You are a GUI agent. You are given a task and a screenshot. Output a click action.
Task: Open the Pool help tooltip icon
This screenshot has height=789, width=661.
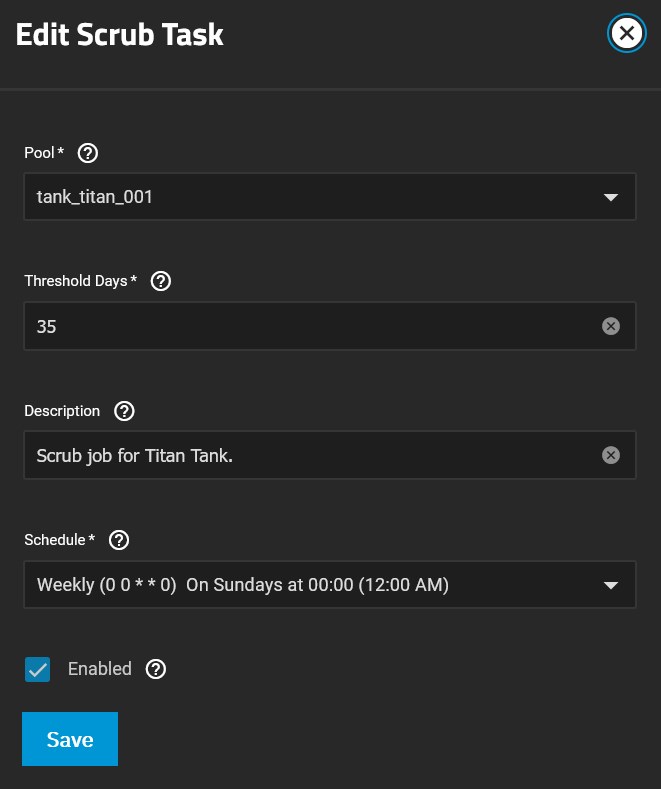pyautogui.click(x=88, y=153)
